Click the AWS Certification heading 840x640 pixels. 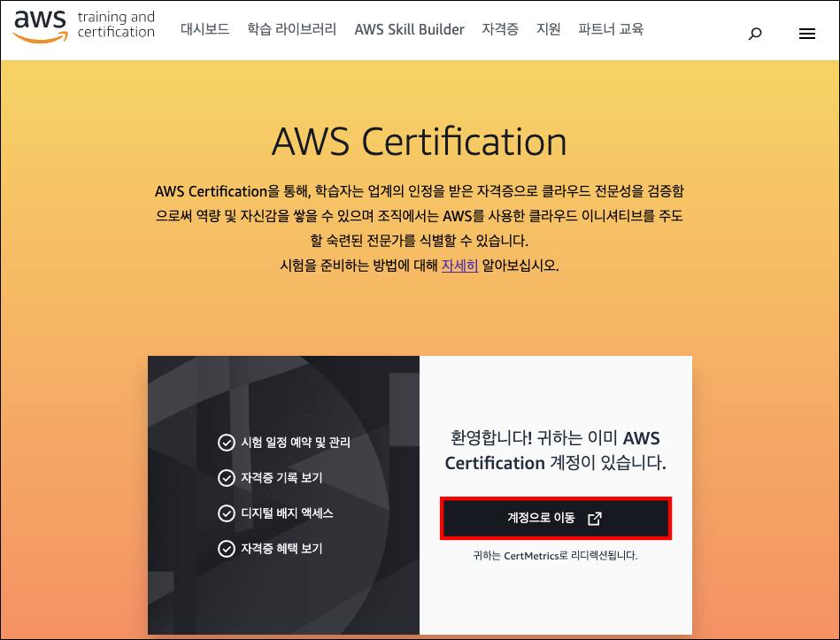pos(419,142)
